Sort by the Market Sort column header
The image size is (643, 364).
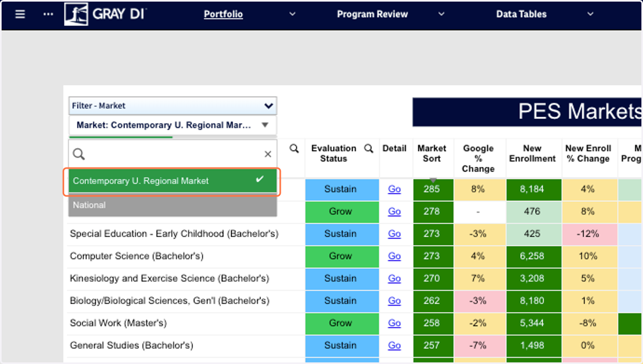(x=432, y=154)
